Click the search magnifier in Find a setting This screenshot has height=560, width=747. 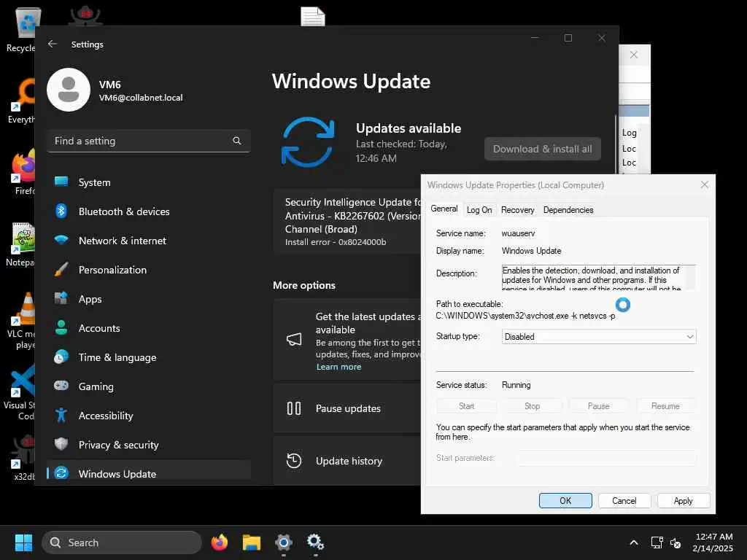point(237,141)
